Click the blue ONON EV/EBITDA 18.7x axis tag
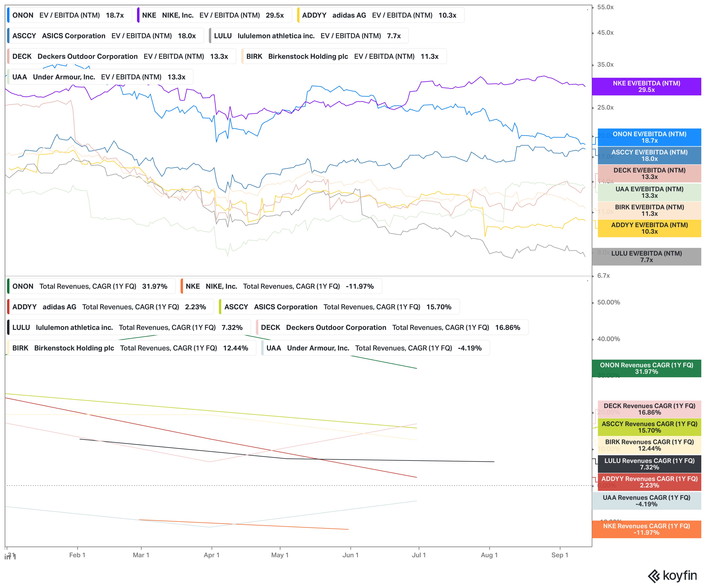This screenshot has width=706, height=588. click(649, 137)
